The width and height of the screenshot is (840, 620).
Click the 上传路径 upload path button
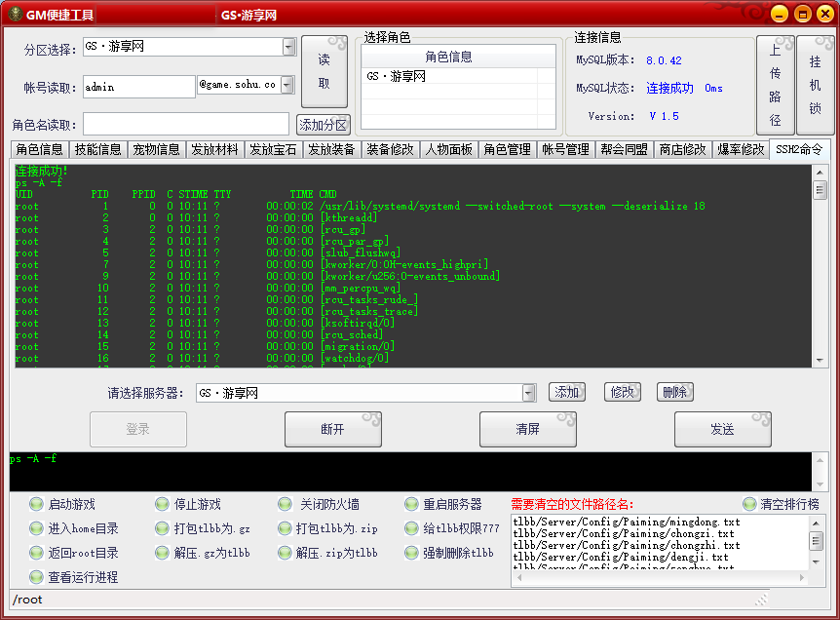[776, 85]
